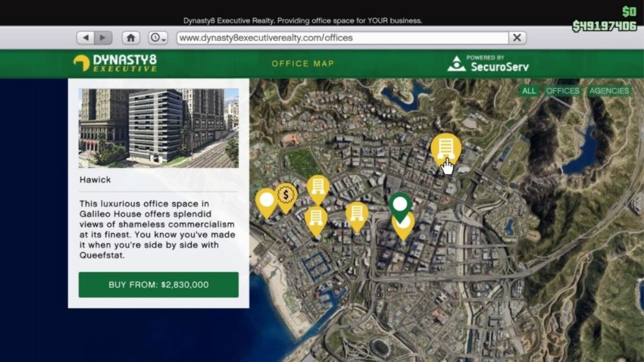Click the dynasty8executiverealty.com address bar
The width and height of the screenshot is (644, 362).
[342, 38]
